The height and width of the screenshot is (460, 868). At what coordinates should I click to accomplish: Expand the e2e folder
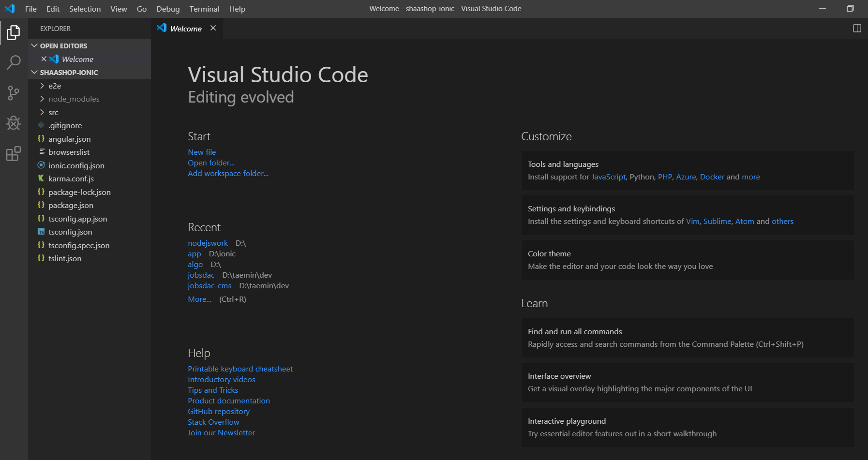42,86
